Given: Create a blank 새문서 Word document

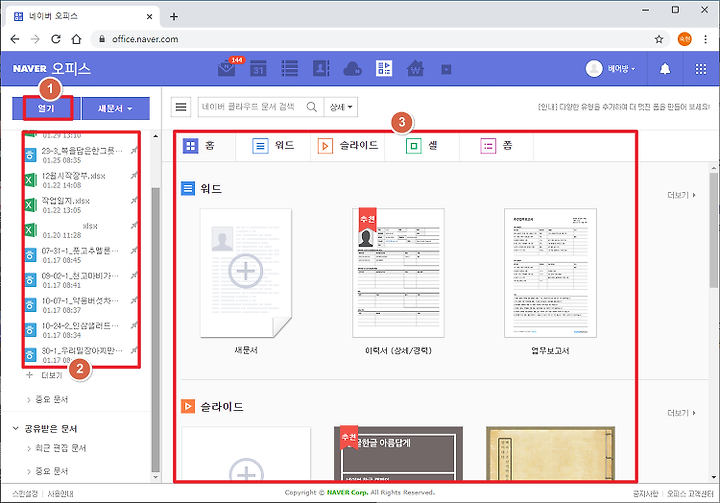Looking at the screenshot, I should pos(246,273).
